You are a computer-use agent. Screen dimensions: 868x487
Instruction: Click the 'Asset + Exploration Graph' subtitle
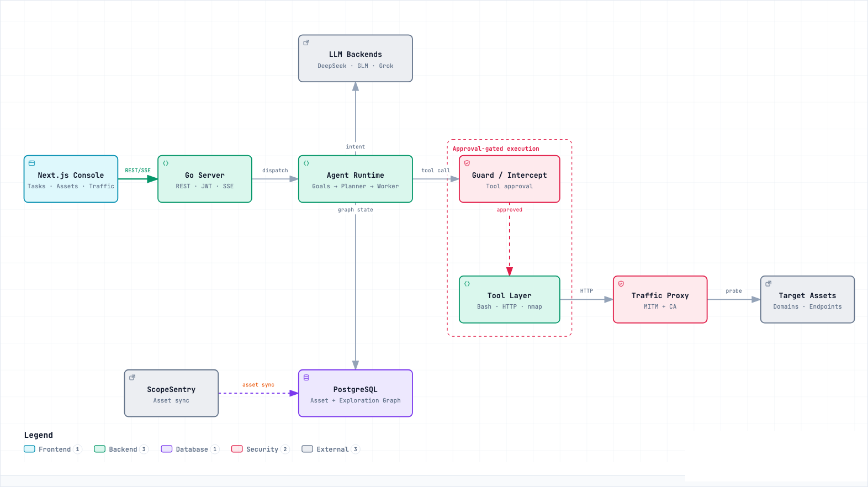356,400
